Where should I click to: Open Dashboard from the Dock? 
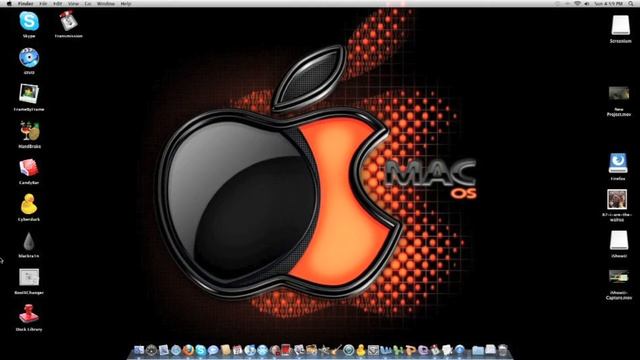tap(151, 350)
